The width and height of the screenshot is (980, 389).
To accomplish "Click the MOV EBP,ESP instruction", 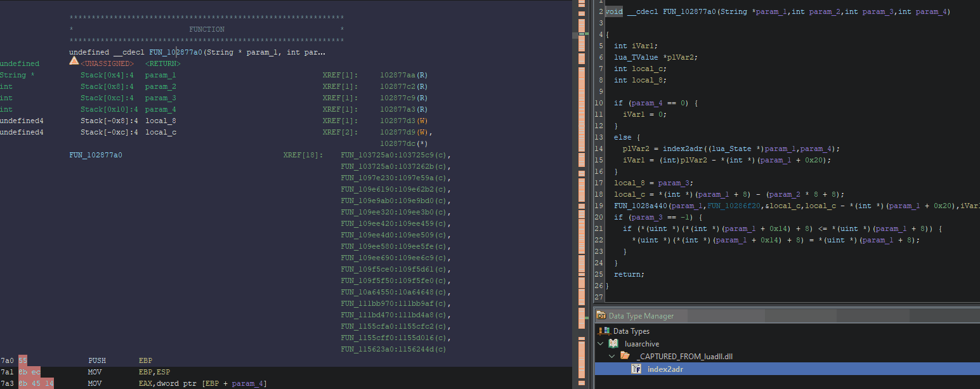I will 129,372.
